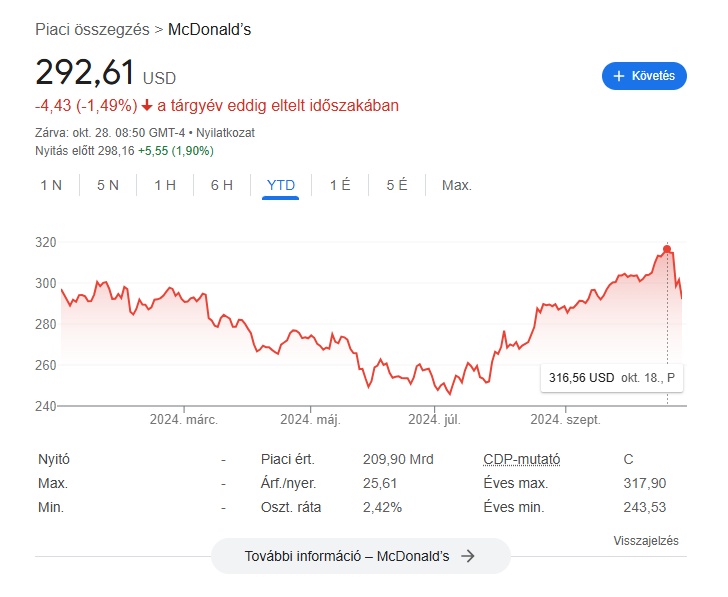
Task: Switch to the 6 H range tab
Action: click(x=221, y=185)
